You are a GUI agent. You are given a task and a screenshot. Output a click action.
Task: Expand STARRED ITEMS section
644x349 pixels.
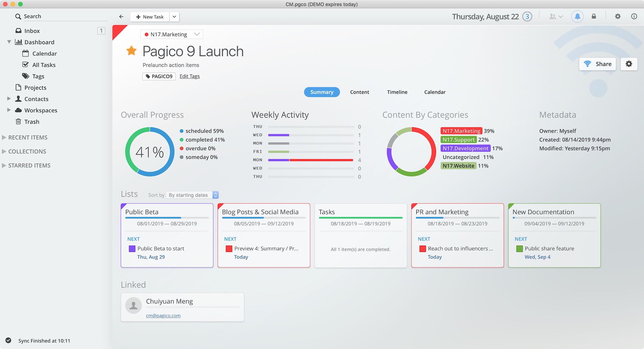point(4,165)
